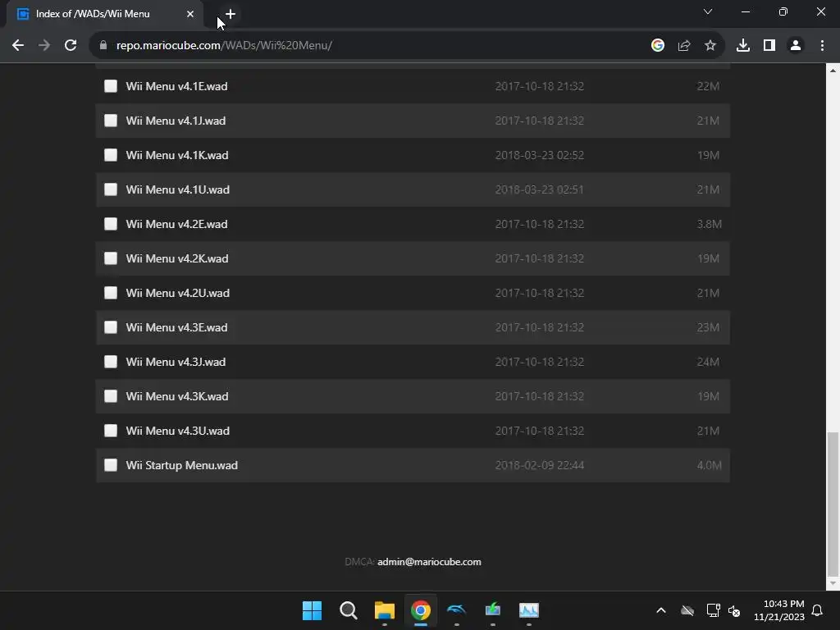The image size is (840, 630).
Task: Open the monitor-with-green-arrow taskbar app
Action: click(x=493, y=610)
